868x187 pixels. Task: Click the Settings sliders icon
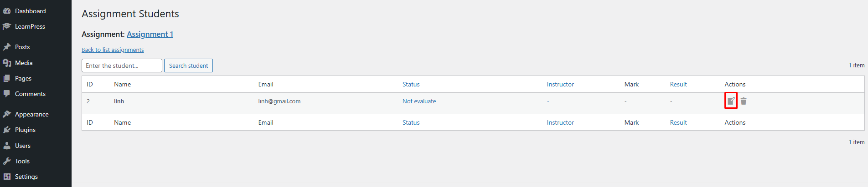(x=7, y=177)
